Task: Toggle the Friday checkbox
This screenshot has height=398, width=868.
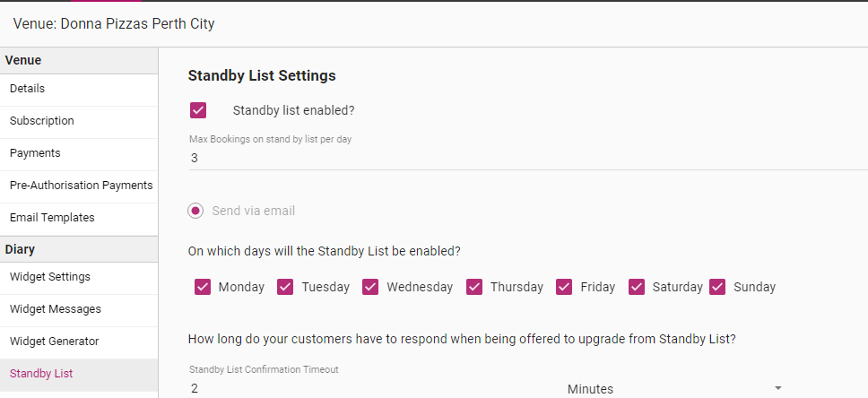Action: pyautogui.click(x=564, y=287)
